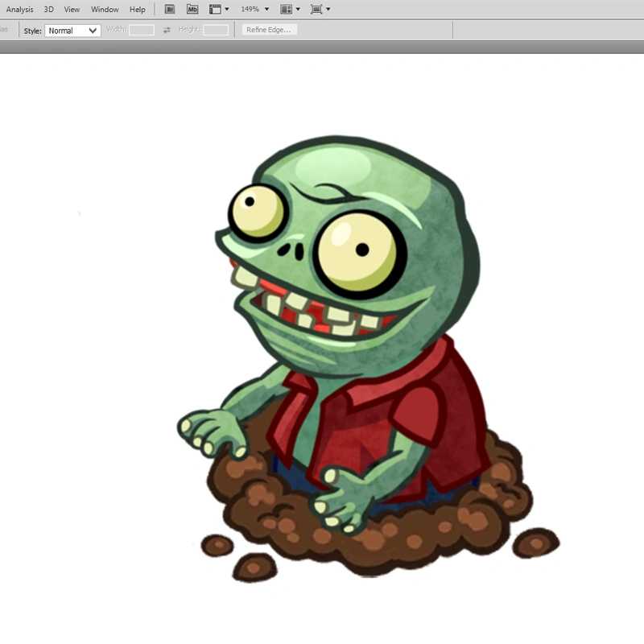Click the Arrange Documents icon
Viewport: 644px width, 644px height.
coord(286,9)
